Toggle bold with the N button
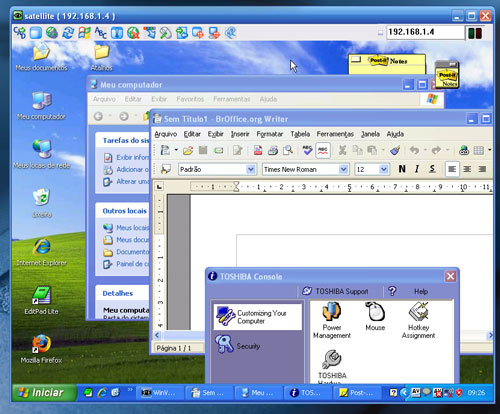This screenshot has height=414, width=500. click(402, 169)
